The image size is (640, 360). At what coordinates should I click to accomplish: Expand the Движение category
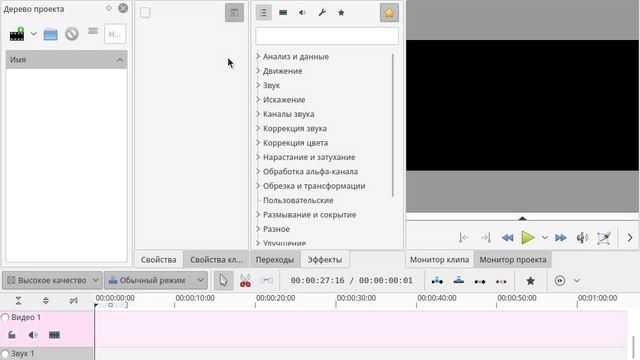(258, 71)
